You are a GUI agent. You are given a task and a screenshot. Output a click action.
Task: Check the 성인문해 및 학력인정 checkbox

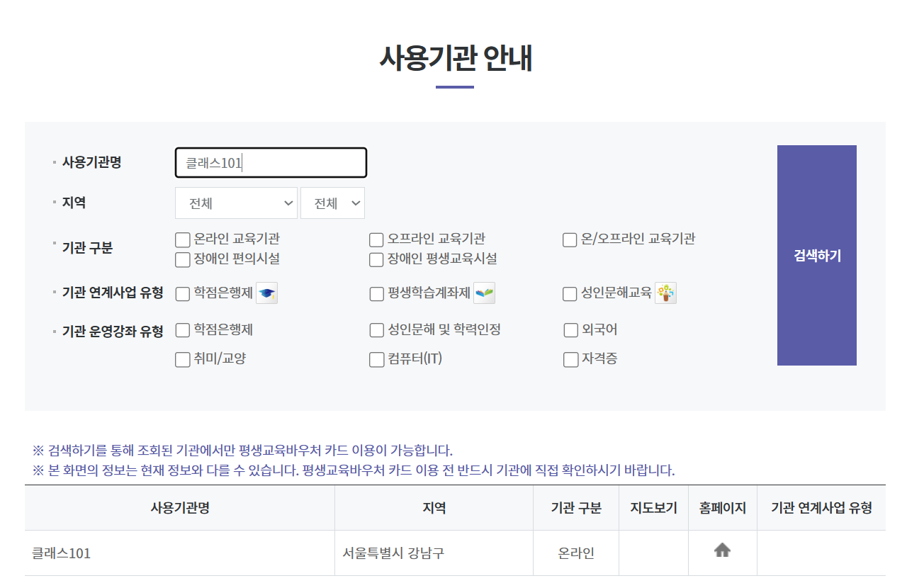click(x=377, y=331)
